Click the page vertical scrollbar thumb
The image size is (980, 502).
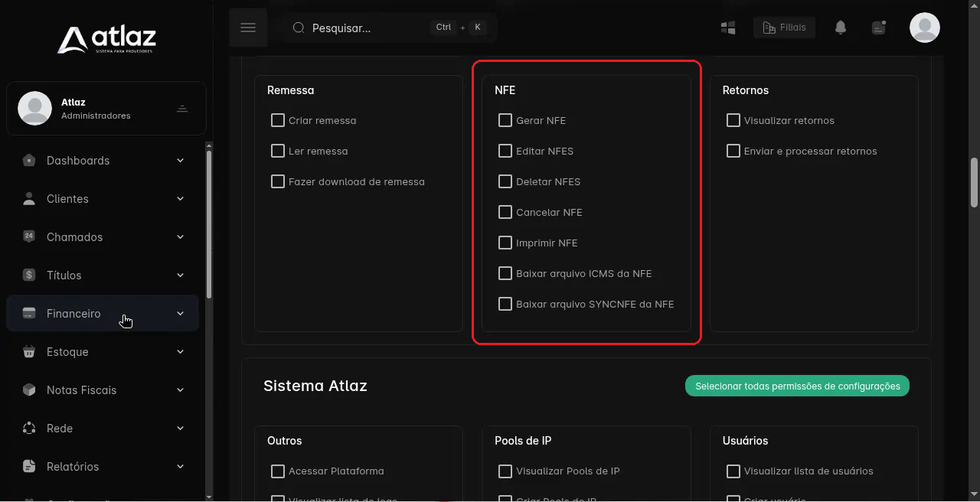(974, 182)
